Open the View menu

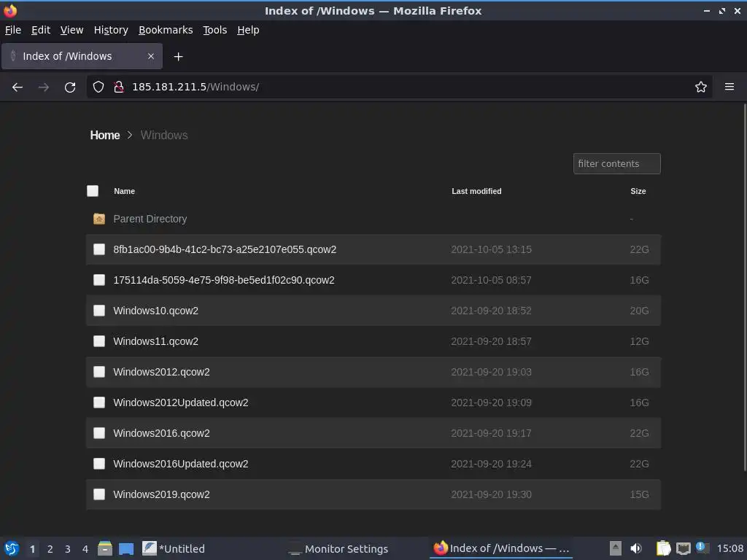tap(71, 30)
